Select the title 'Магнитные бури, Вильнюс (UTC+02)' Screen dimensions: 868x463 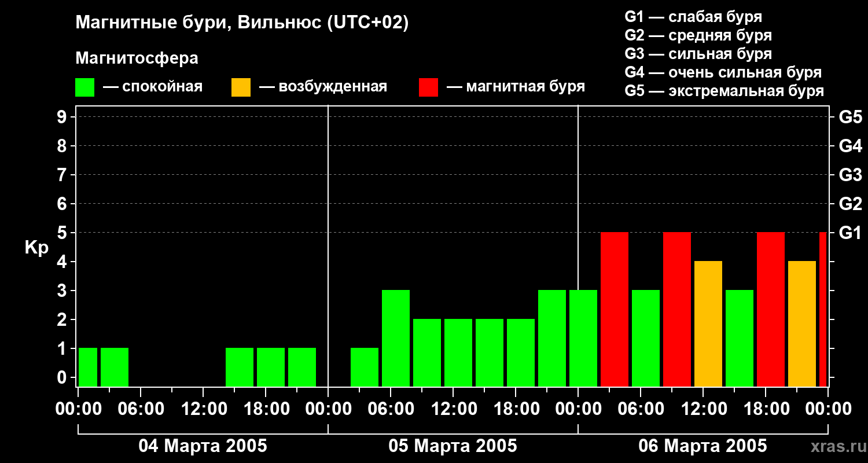242,23
